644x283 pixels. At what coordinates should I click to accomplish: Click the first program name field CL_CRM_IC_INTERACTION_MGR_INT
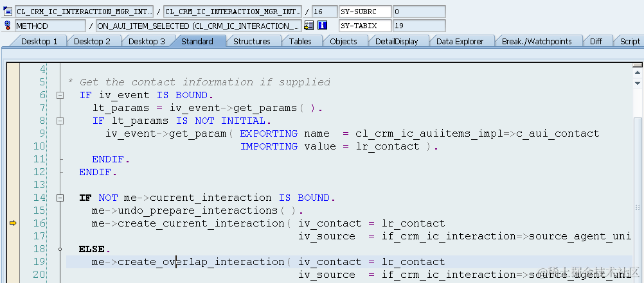(x=84, y=12)
